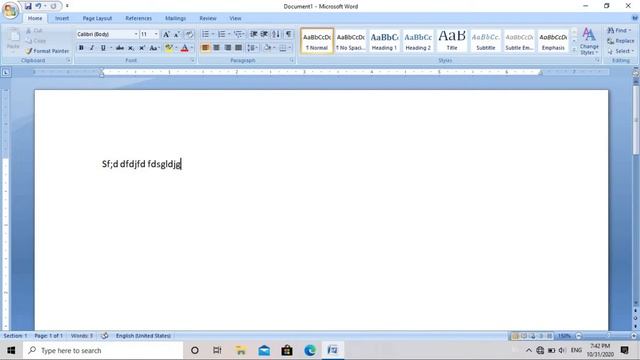This screenshot has height=360, width=640.
Task: Apply Superscript formatting
Action: coord(142,48)
